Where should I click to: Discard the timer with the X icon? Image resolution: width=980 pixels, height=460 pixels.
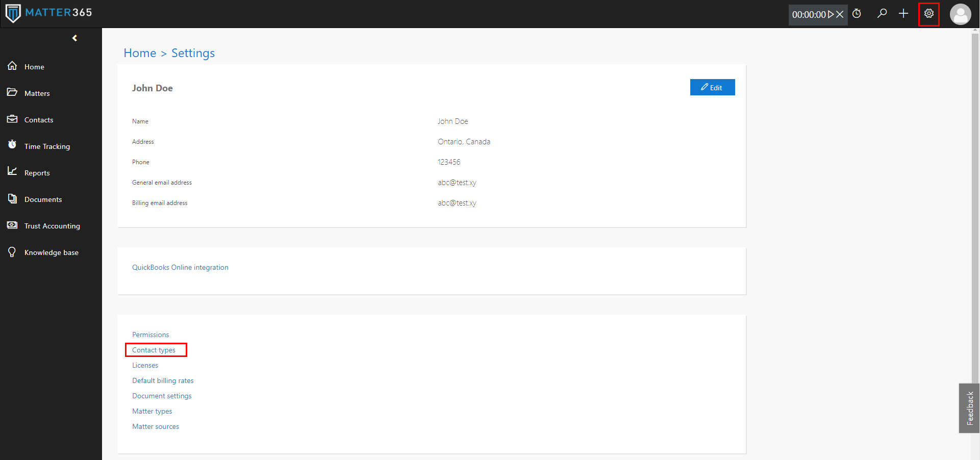[840, 15]
